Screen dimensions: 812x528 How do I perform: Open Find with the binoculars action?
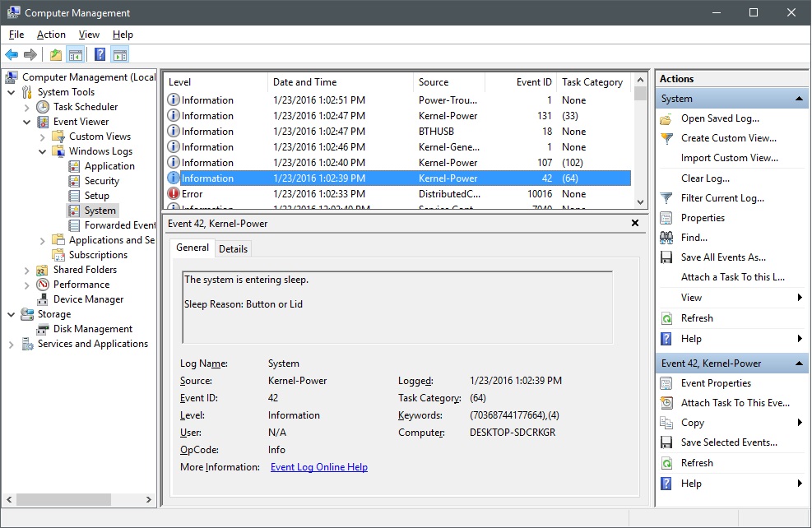point(694,238)
